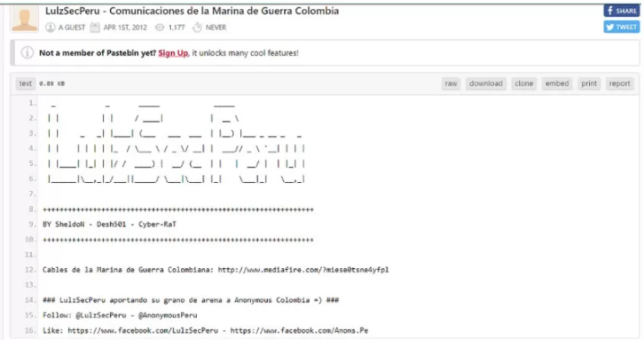
Task: Click the info icon in the signup notice
Action: (27, 52)
